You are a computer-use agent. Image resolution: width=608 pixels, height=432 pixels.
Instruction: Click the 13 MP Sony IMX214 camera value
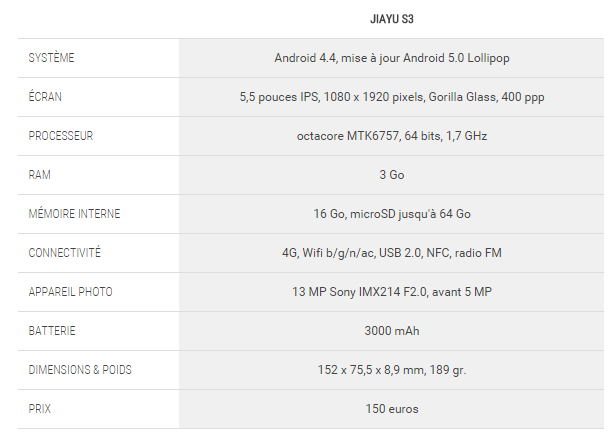(392, 292)
